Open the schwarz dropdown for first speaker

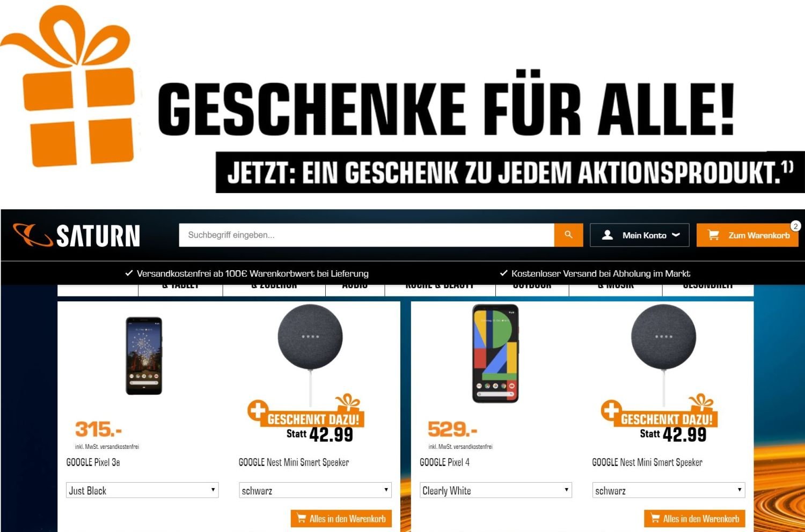(315, 490)
